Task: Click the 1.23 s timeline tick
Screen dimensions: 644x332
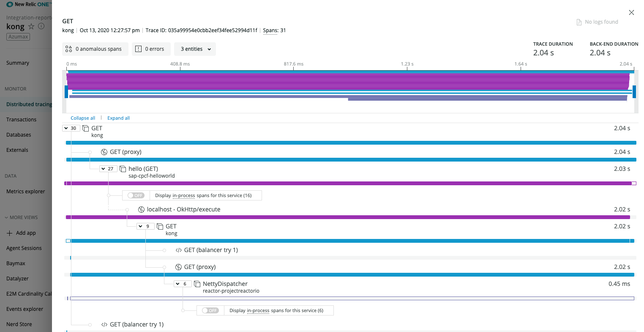Action: pos(407,64)
